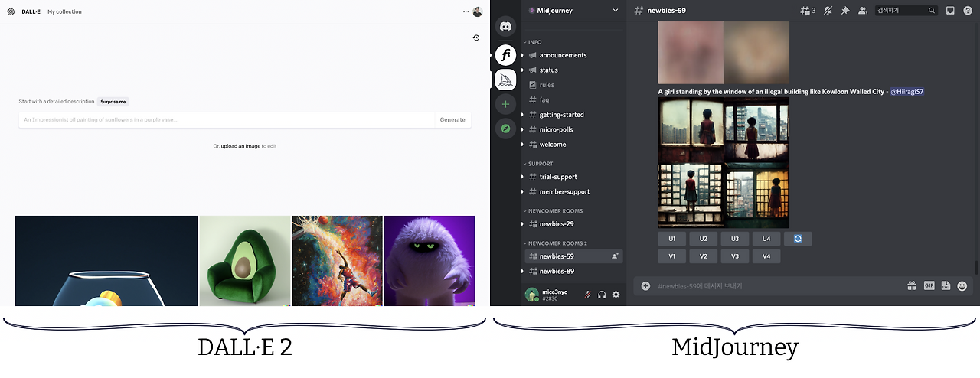This screenshot has height=378, width=980.
Task: Collapse the NEWCOMER ROOMS category
Action: [x=554, y=210]
